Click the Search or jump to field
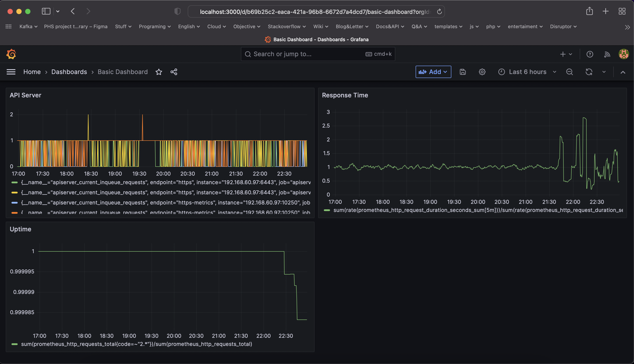 click(x=308, y=54)
